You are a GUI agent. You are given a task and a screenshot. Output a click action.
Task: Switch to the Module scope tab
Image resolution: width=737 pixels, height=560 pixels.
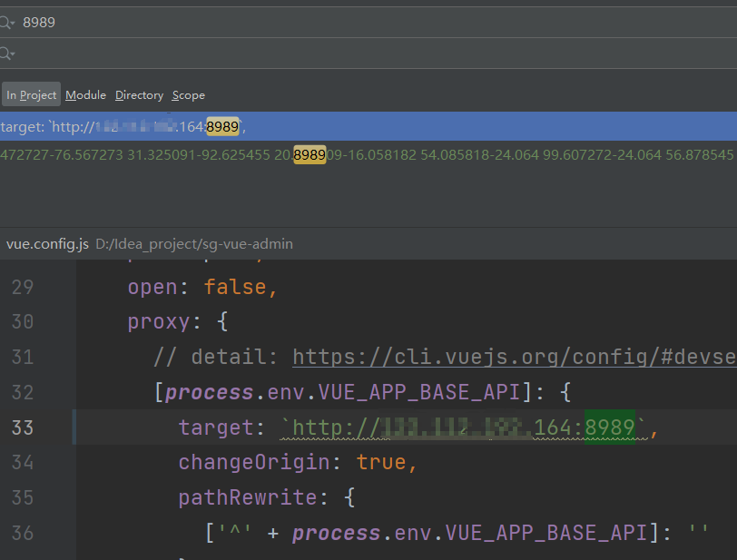click(x=85, y=95)
